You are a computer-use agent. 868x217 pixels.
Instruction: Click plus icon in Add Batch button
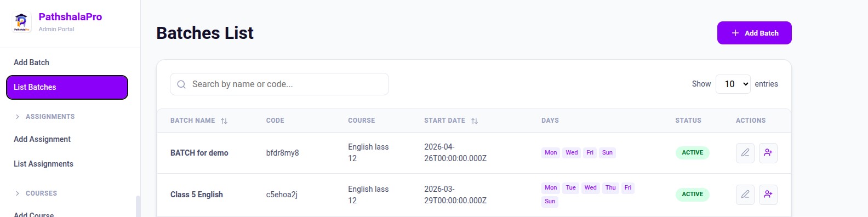point(735,33)
